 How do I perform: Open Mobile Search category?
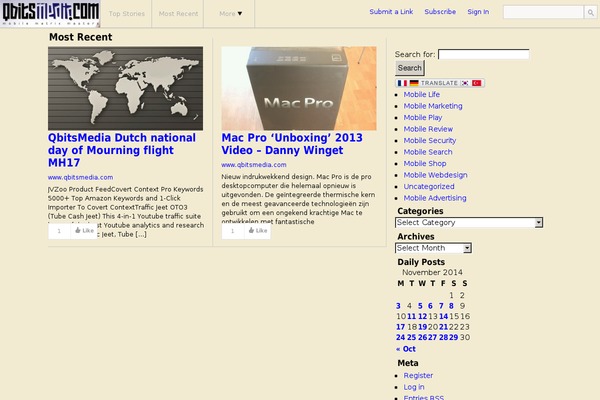pyautogui.click(x=428, y=152)
